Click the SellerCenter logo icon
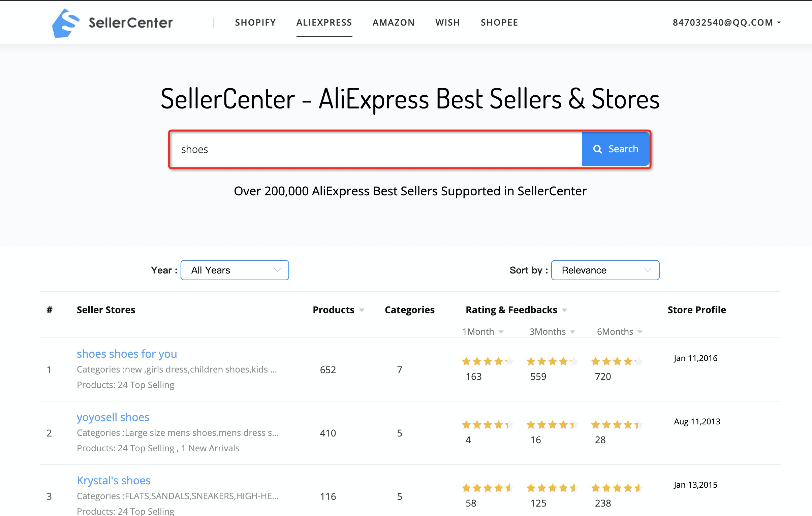The image size is (812, 516). pyautogui.click(x=66, y=23)
